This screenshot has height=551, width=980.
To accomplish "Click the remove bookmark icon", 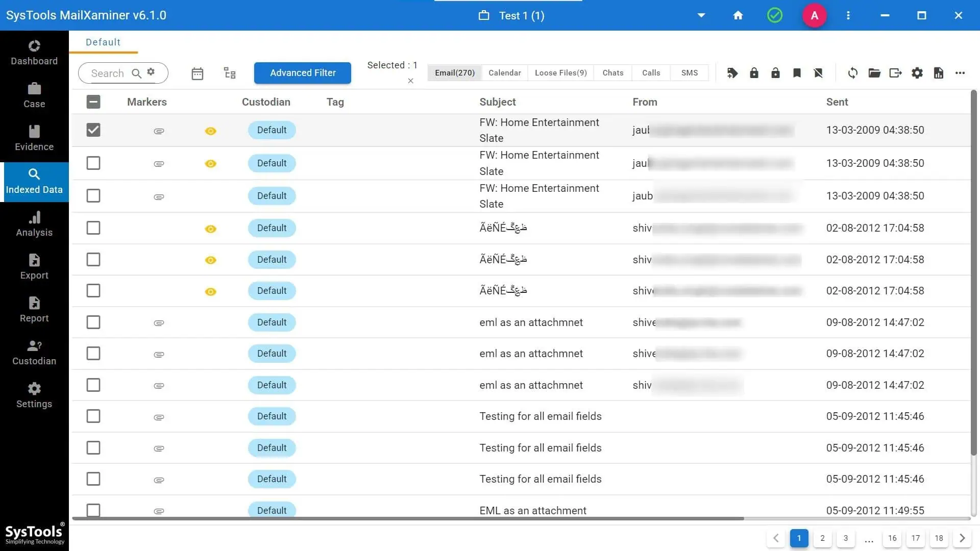I will pyautogui.click(x=818, y=73).
